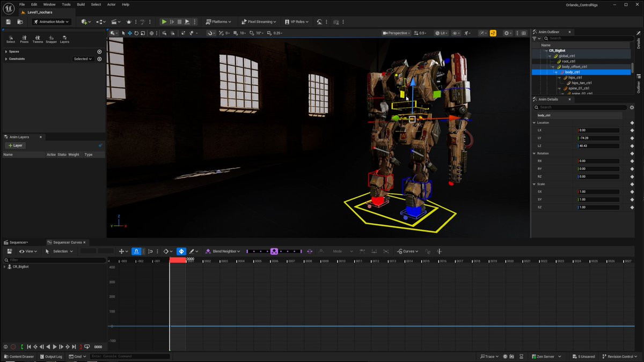
Task: Open the anim Layers tool
Action: click(x=64, y=39)
